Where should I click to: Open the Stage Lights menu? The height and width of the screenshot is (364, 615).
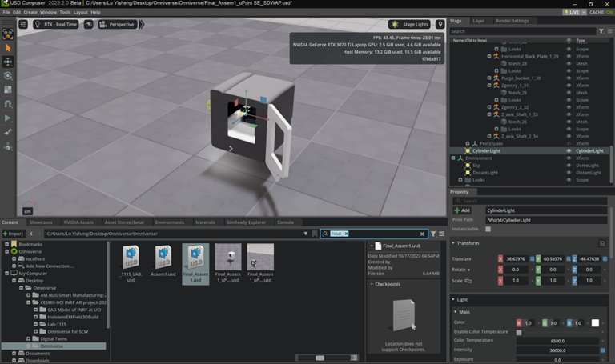tap(409, 24)
